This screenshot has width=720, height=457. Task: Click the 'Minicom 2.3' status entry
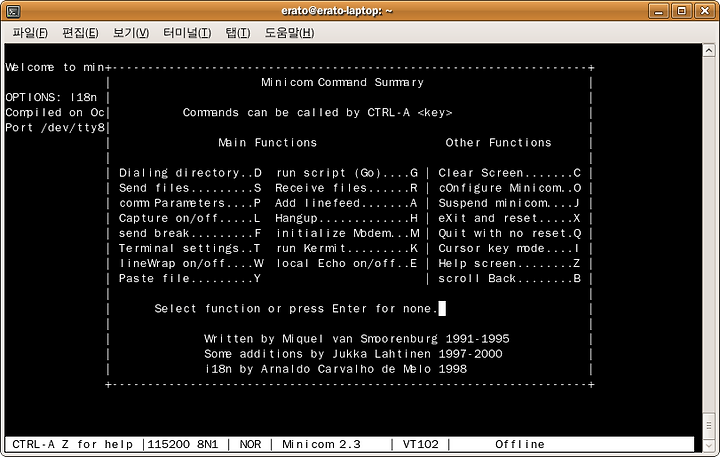click(x=321, y=444)
